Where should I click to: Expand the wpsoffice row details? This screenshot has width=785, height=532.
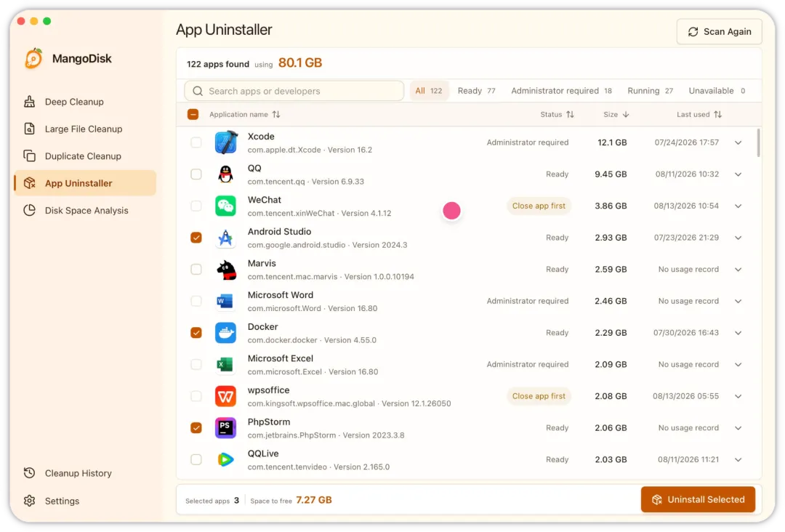(738, 396)
